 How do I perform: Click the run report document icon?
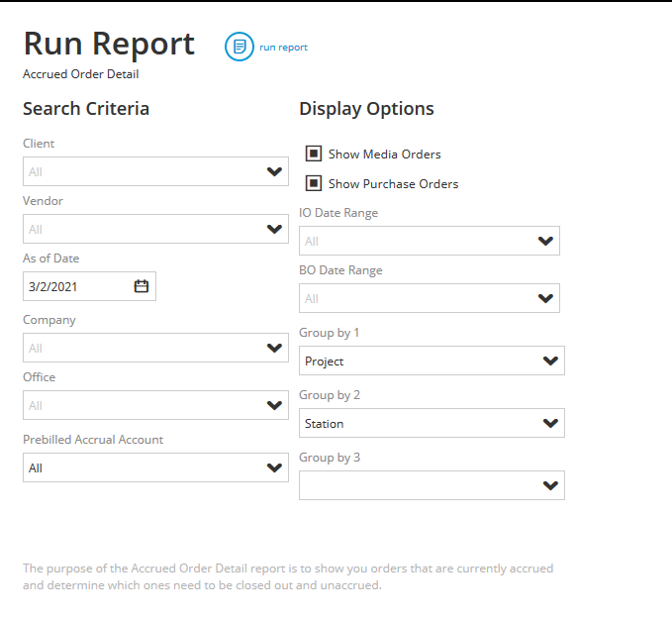click(x=239, y=47)
